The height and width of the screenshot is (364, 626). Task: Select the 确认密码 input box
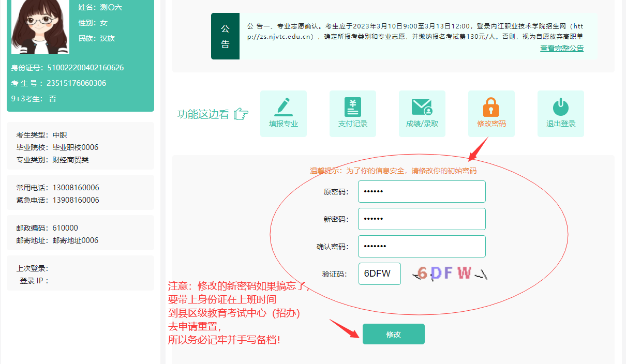click(422, 246)
